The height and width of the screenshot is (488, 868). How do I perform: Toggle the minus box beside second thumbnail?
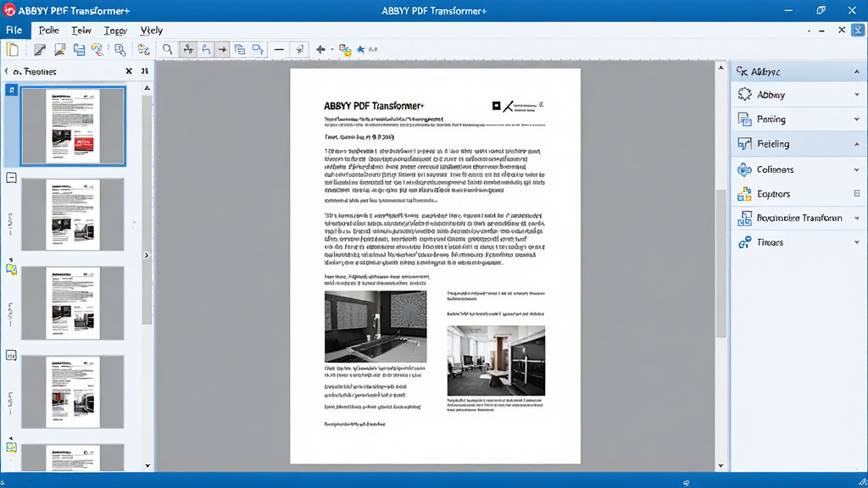(x=11, y=178)
